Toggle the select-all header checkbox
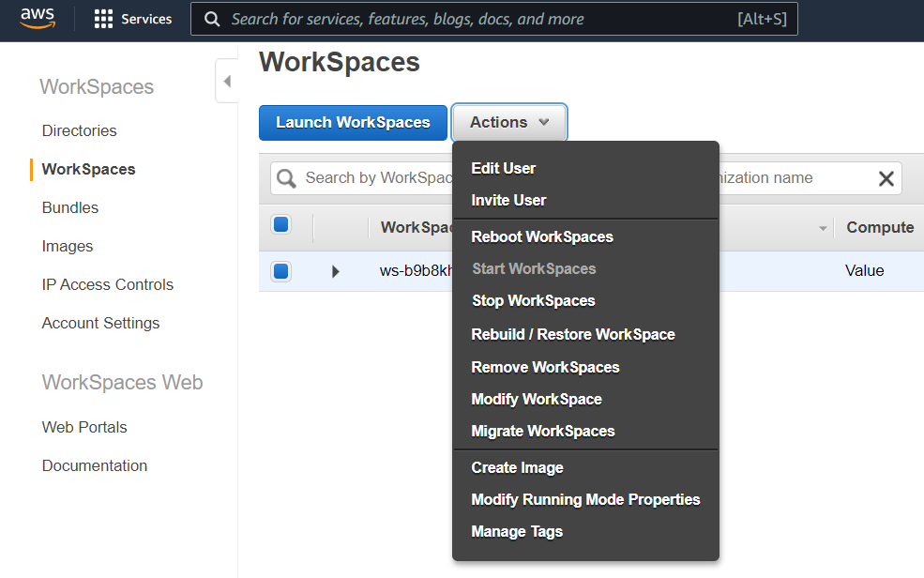This screenshot has width=924, height=578. pos(280,225)
